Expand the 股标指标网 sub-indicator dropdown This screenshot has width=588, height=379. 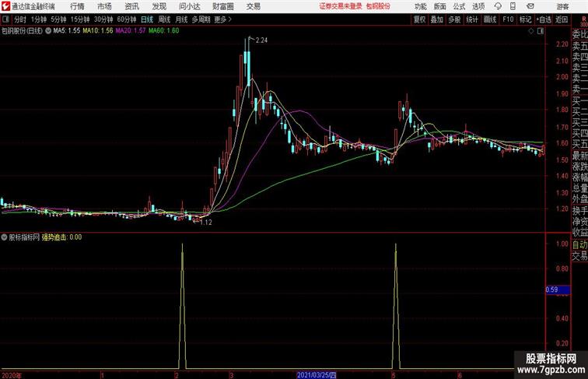(4, 237)
